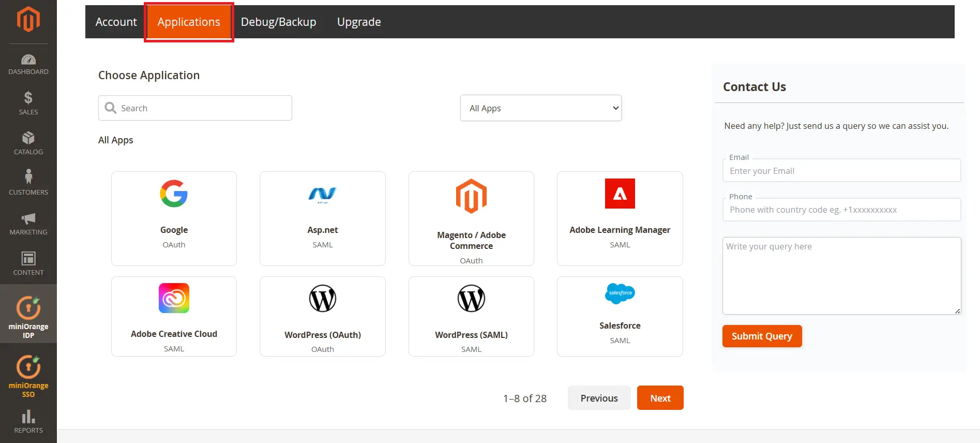The width and height of the screenshot is (980, 443).
Task: Click the Google logo icon
Action: 174,194
